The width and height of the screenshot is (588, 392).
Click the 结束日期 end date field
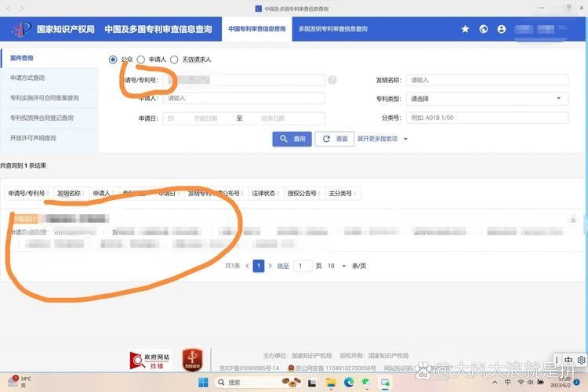pyautogui.click(x=273, y=118)
